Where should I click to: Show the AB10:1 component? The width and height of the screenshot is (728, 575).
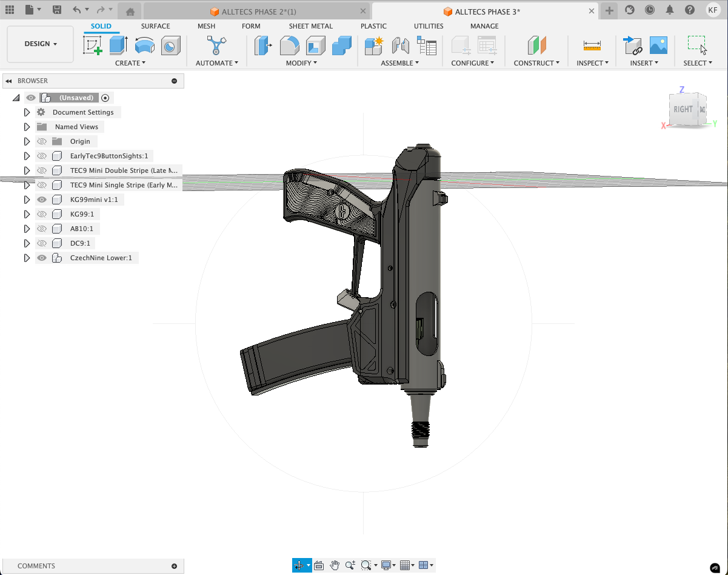(x=42, y=229)
